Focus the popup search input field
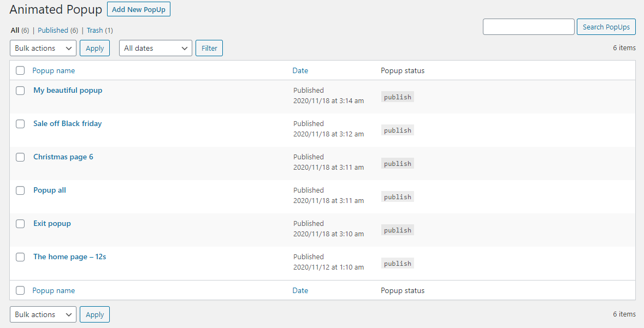This screenshot has height=328, width=644. coord(529,27)
